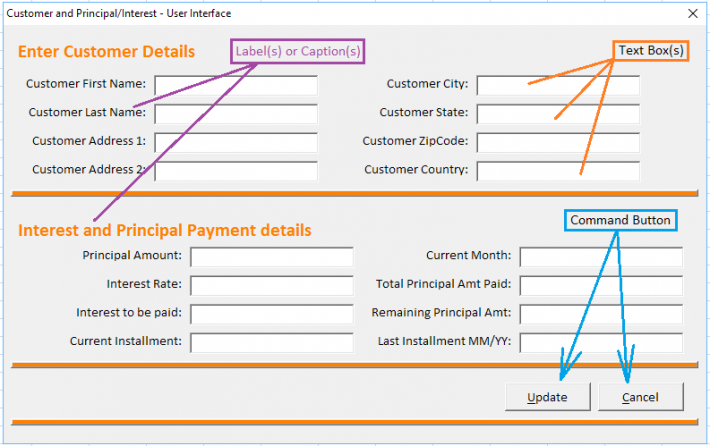710x446 pixels.
Task: Focus the Current Installment text box
Action: click(272, 342)
